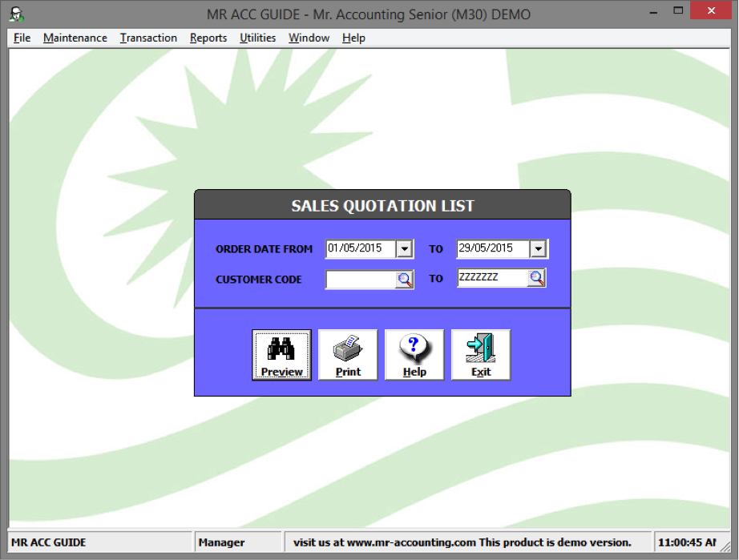
Task: Open the File menu
Action: click(x=22, y=38)
